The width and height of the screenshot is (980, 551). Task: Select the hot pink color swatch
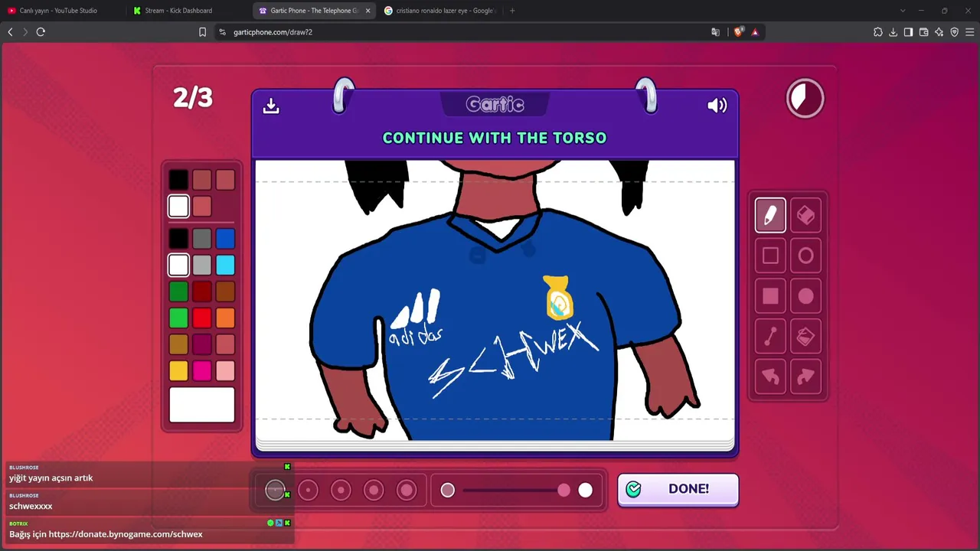click(x=201, y=370)
